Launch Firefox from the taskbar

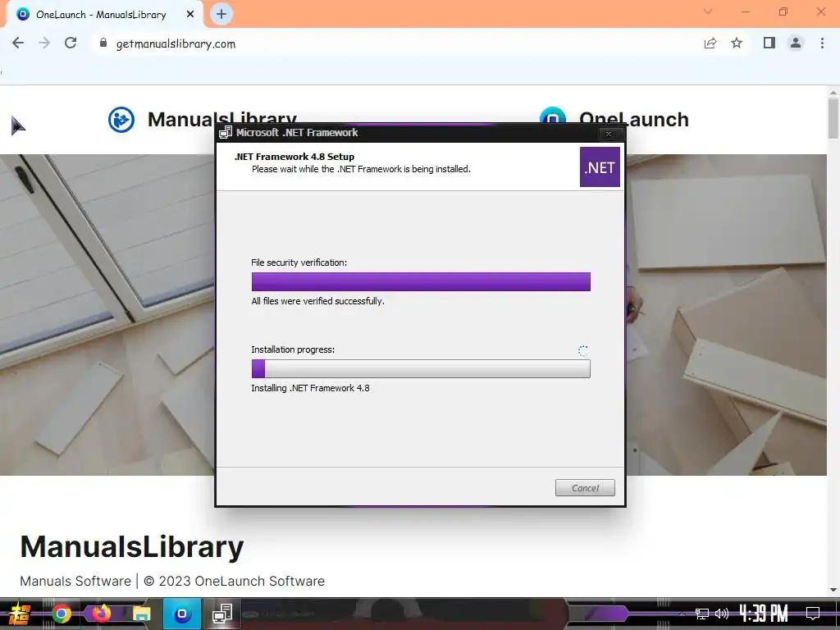pyautogui.click(x=101, y=614)
